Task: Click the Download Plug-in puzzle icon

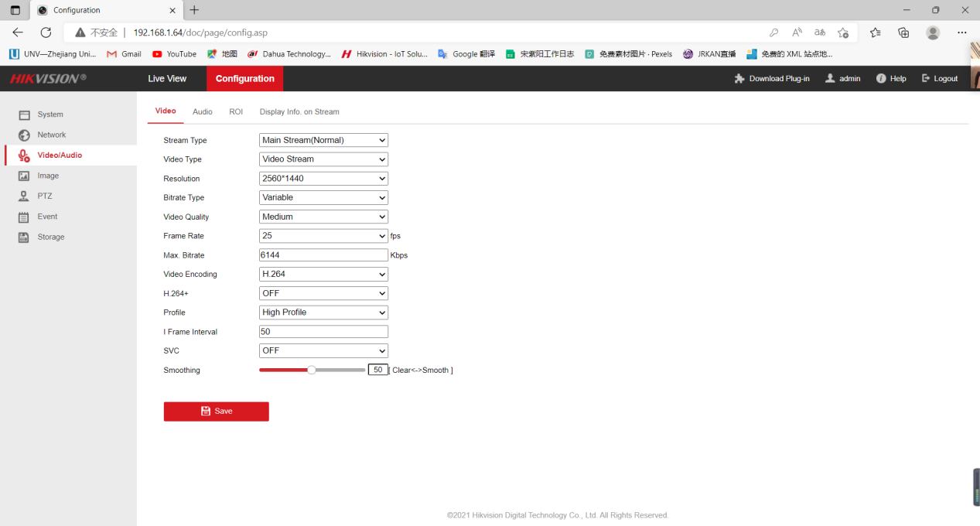Action: click(x=739, y=79)
